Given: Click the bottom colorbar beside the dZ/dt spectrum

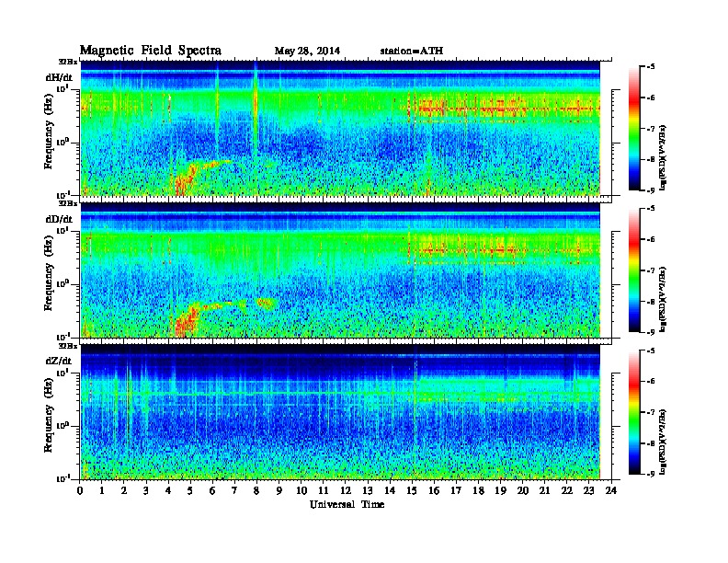Looking at the screenshot, I should coord(634,412).
